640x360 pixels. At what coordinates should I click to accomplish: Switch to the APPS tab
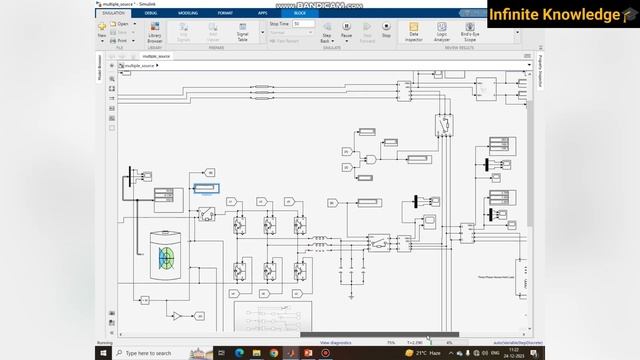[262, 13]
